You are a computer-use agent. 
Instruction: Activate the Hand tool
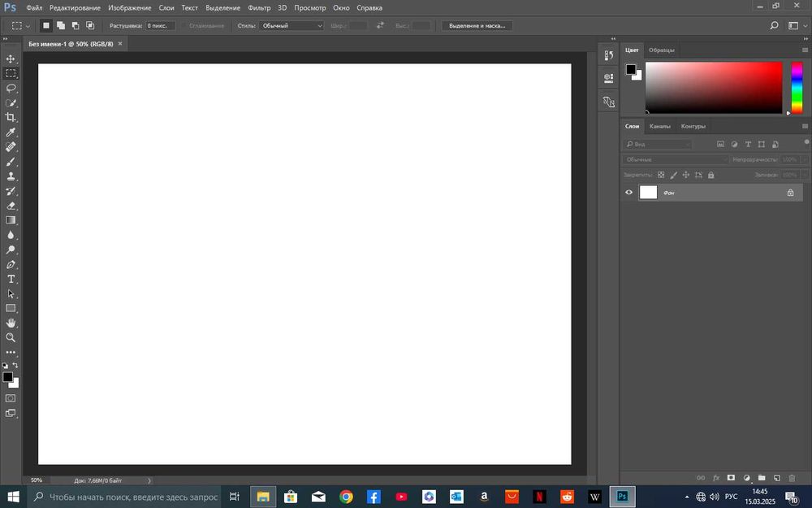click(11, 323)
